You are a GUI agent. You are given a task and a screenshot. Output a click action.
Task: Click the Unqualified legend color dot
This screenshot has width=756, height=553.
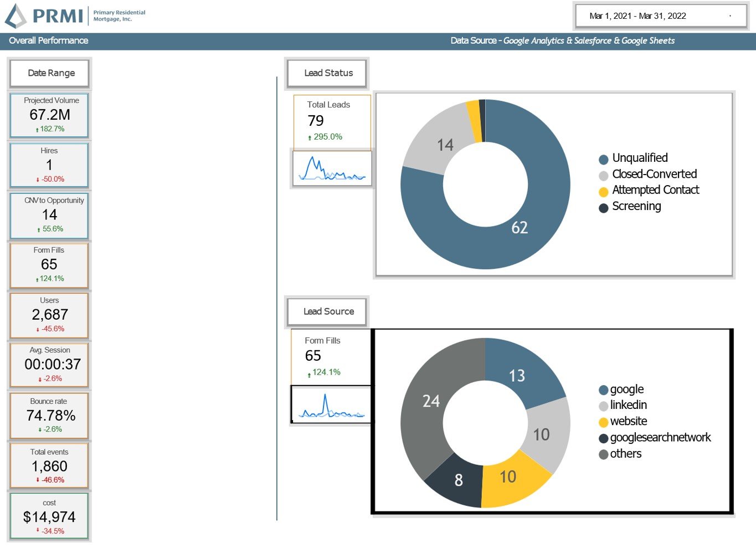[604, 160]
